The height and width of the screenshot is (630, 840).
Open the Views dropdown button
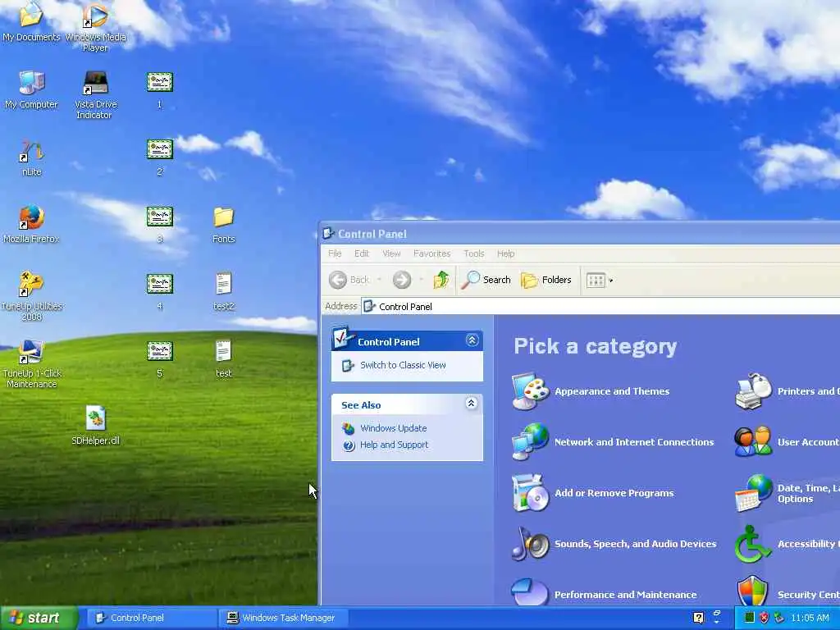coord(599,280)
